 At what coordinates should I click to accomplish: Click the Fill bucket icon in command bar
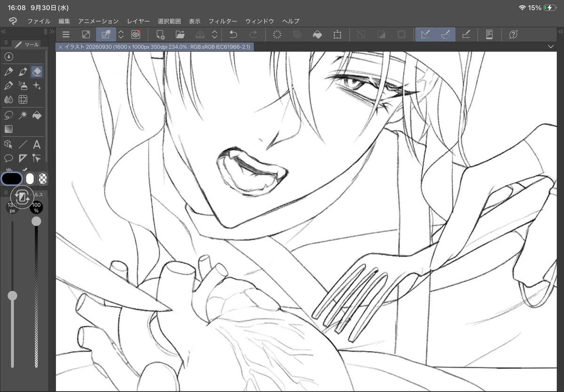(x=317, y=34)
